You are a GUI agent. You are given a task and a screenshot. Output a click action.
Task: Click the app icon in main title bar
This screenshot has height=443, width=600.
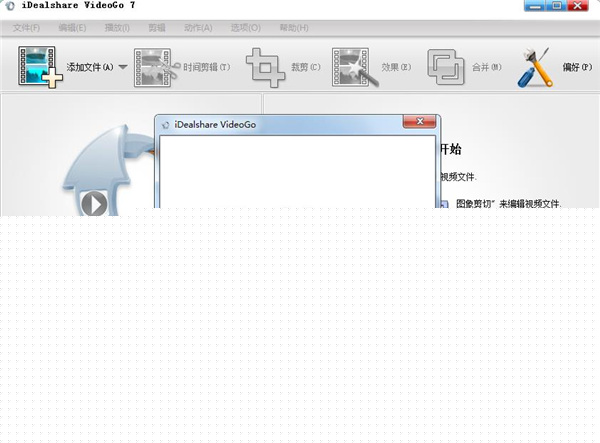(10, 5)
